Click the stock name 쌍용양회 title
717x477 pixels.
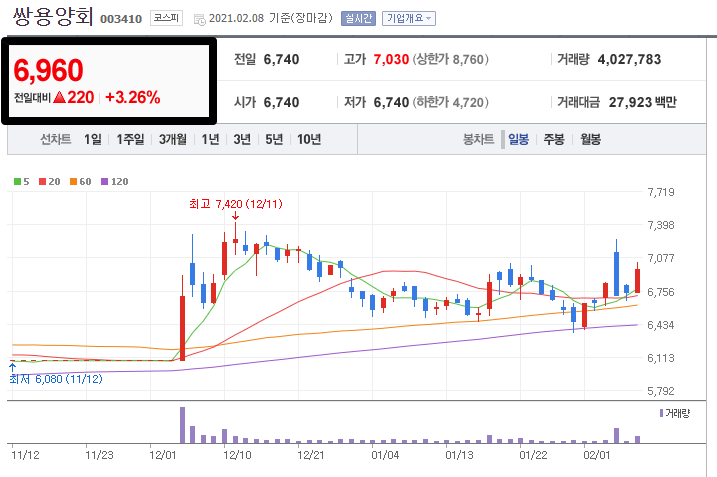click(x=53, y=17)
